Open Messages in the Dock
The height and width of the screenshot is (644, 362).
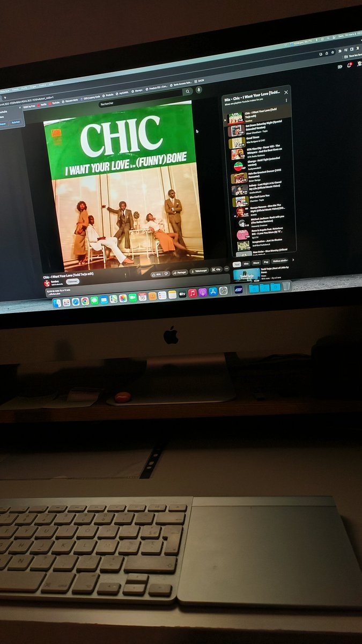tap(94, 301)
